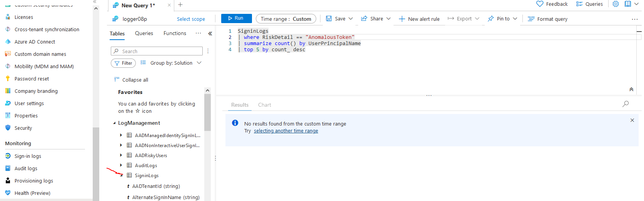Click Collapse all

tap(131, 80)
